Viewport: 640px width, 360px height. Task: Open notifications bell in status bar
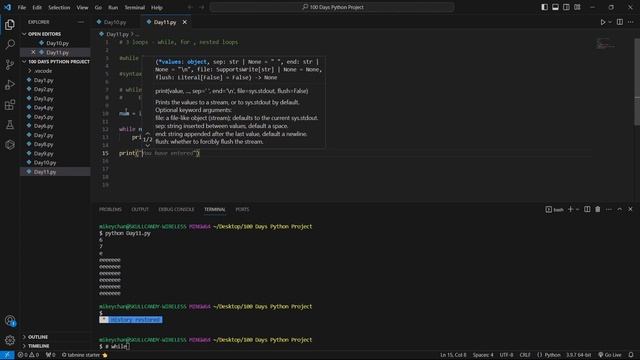[631, 355]
